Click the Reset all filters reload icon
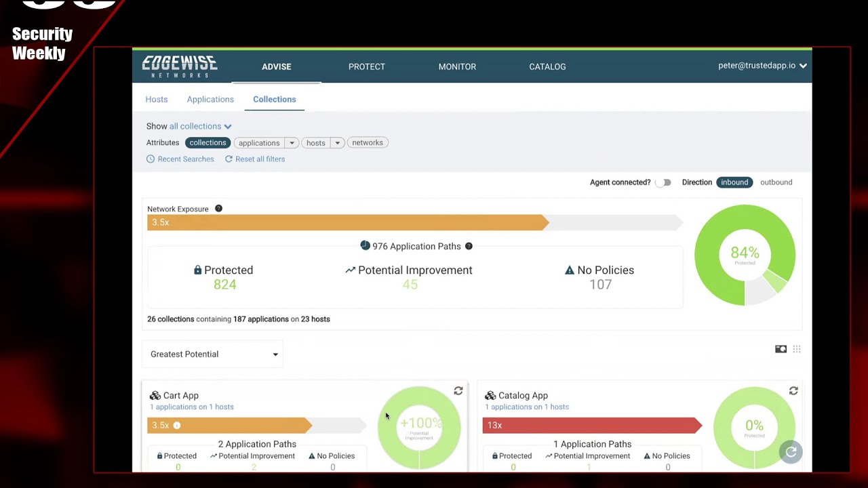Screen dimensions: 868x488 (229, 159)
